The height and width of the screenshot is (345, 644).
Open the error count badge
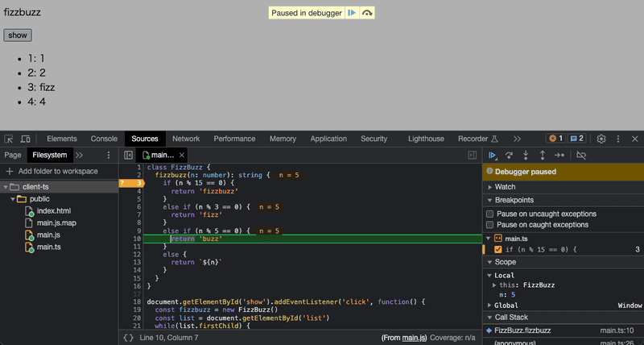point(555,138)
